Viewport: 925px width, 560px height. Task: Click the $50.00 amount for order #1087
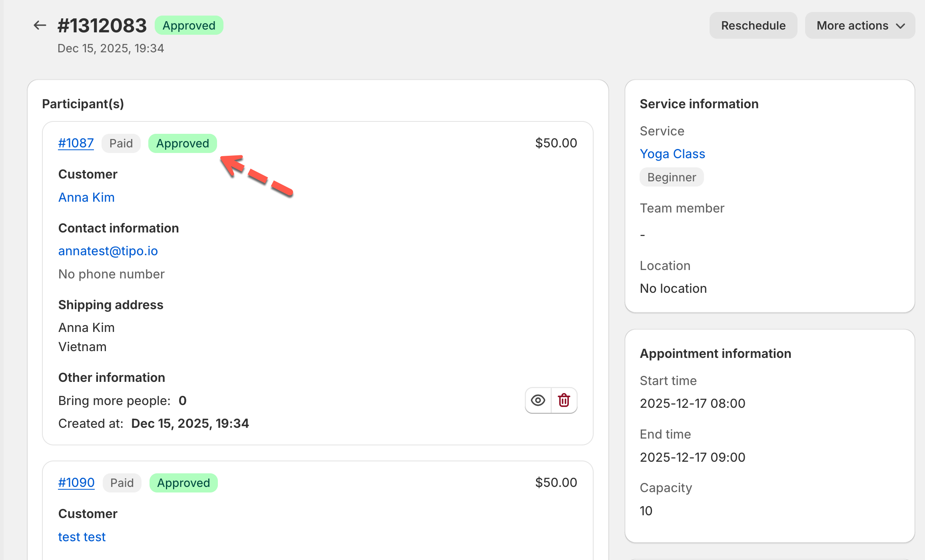click(x=556, y=143)
